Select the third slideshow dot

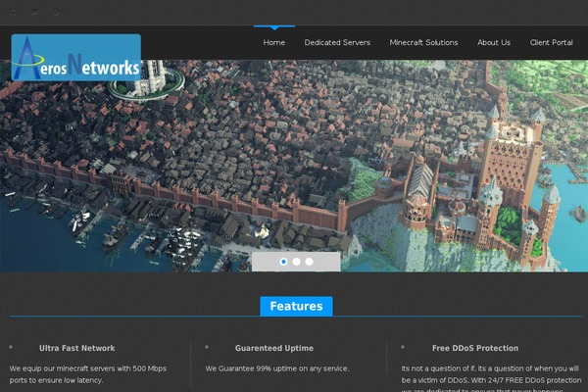(309, 262)
